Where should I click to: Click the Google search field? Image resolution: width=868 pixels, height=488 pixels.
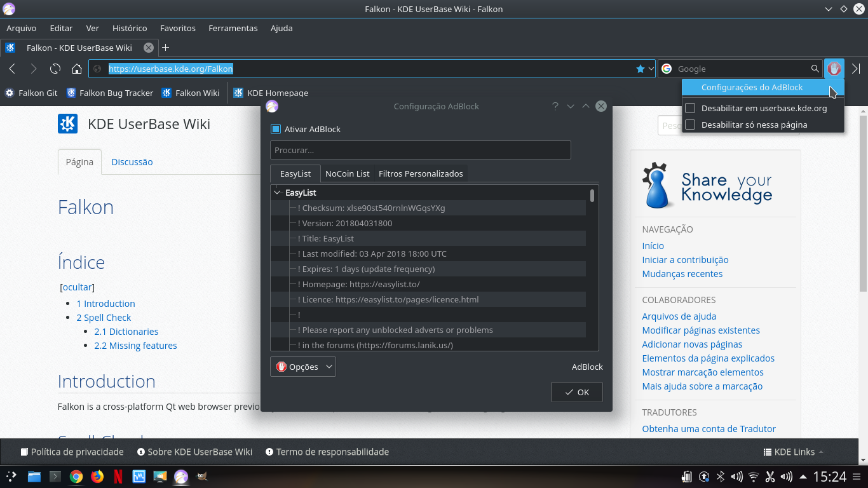click(742, 69)
